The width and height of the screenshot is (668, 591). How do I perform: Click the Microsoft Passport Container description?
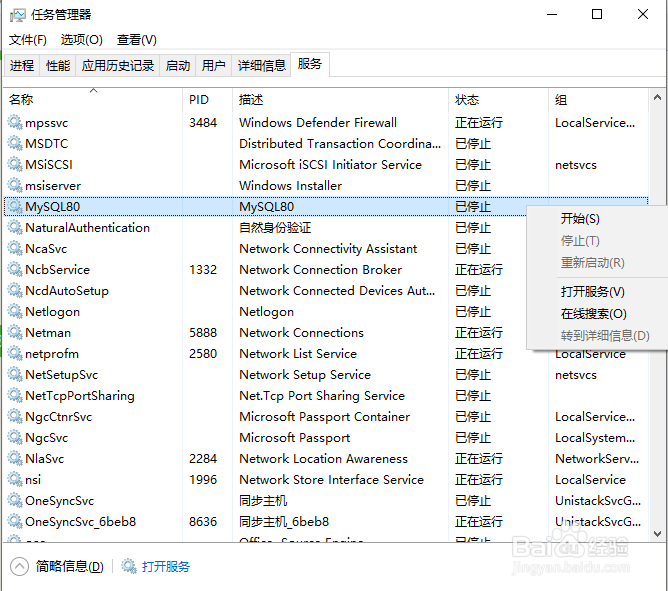click(x=324, y=416)
